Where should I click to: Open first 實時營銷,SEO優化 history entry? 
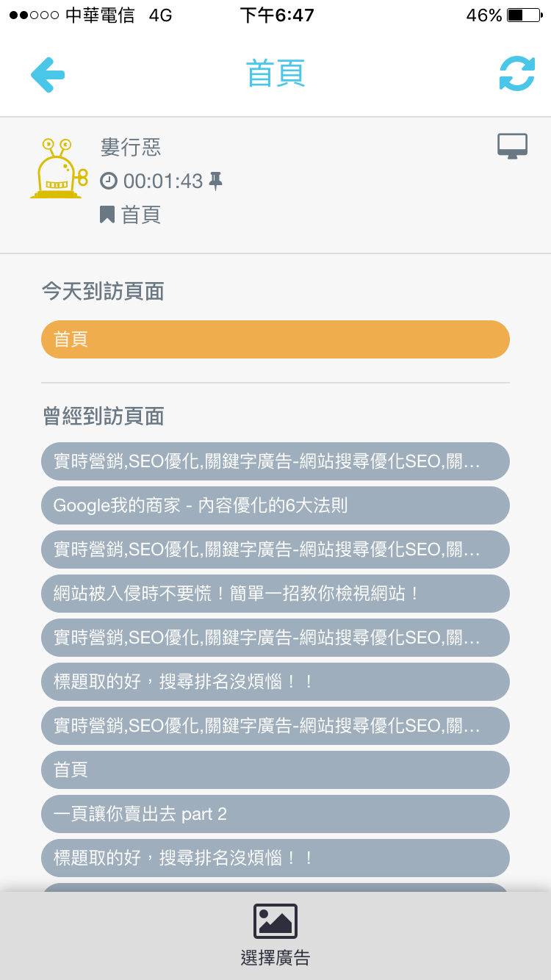(275, 461)
